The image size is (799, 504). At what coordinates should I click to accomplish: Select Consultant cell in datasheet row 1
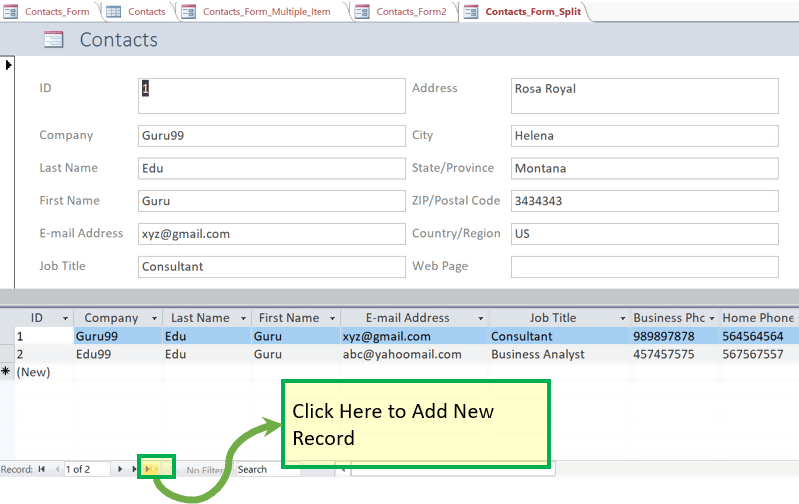point(560,336)
